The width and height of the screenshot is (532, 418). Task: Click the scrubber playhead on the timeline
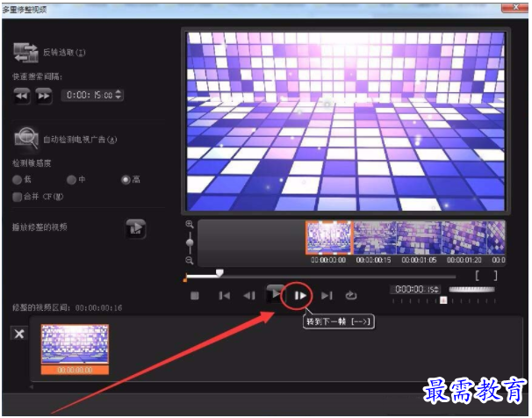point(219,273)
